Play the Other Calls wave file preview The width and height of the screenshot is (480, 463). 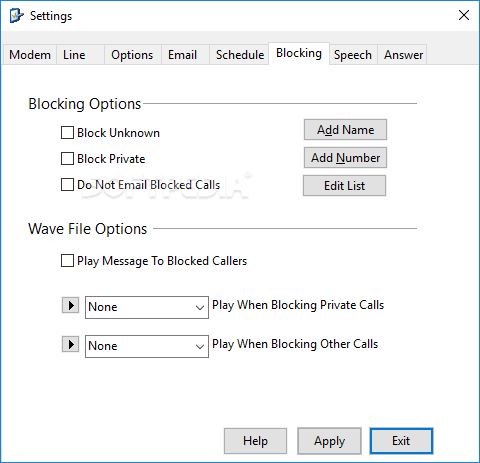pyautogui.click(x=70, y=344)
